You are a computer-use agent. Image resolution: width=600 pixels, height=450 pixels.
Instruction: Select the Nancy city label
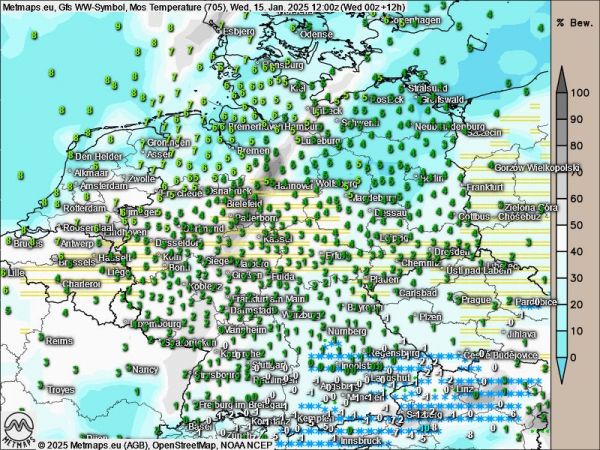[145, 369]
